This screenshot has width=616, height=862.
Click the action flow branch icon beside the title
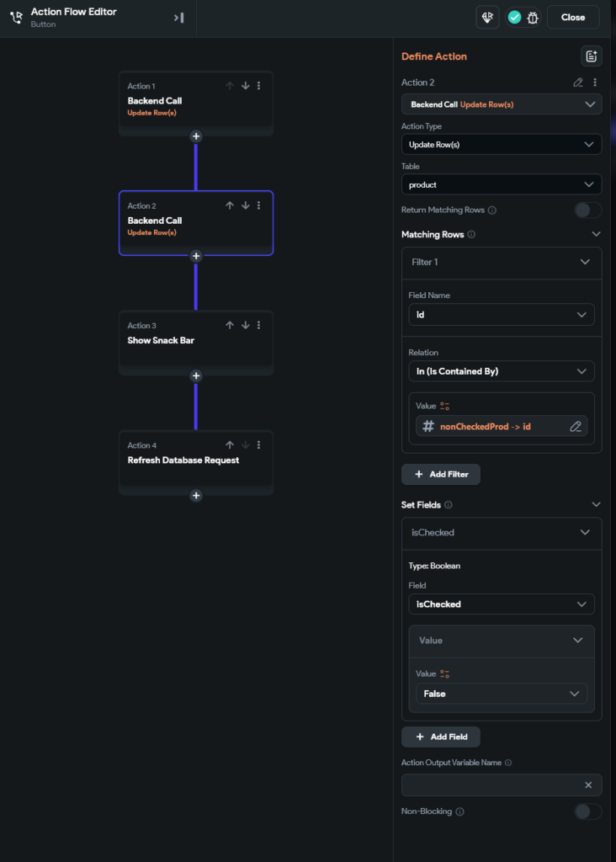click(x=17, y=18)
